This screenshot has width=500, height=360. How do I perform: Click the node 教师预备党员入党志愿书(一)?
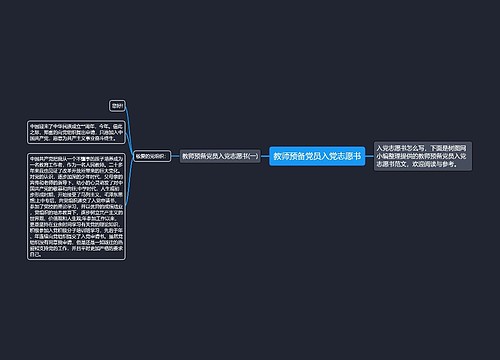click(220, 156)
